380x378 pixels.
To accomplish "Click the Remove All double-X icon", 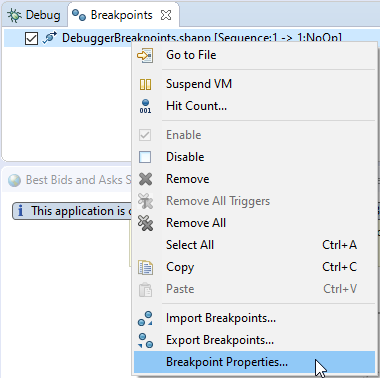I will click(x=145, y=223).
